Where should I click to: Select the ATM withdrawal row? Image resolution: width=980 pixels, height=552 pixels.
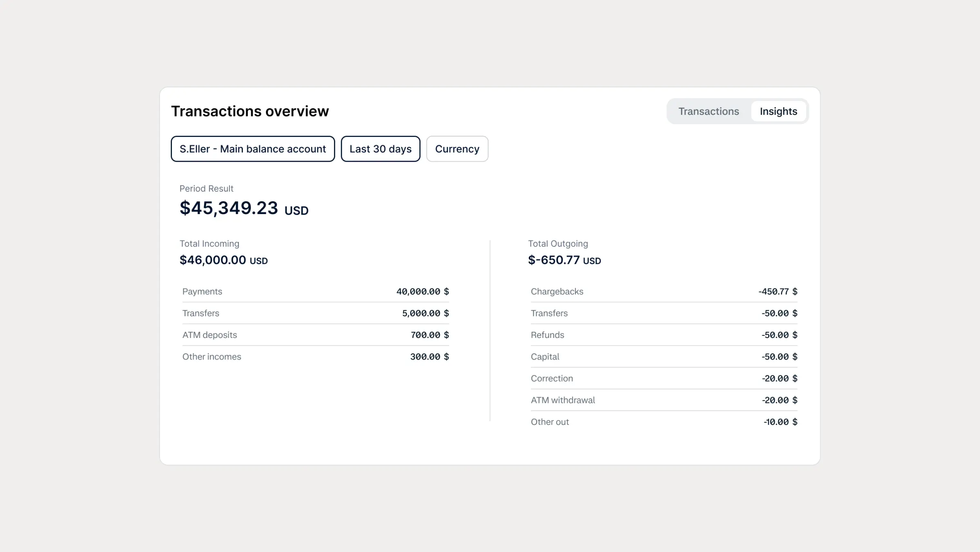click(x=664, y=400)
